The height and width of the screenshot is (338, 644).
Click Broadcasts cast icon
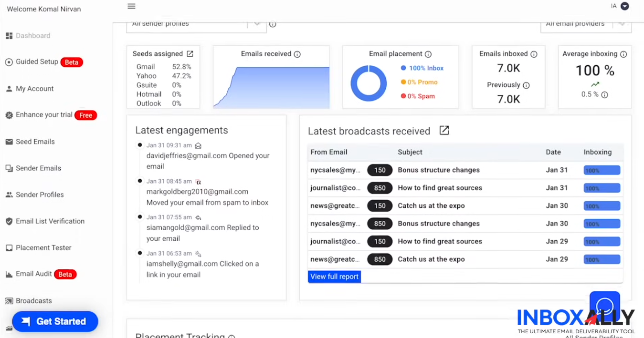[x=9, y=301]
